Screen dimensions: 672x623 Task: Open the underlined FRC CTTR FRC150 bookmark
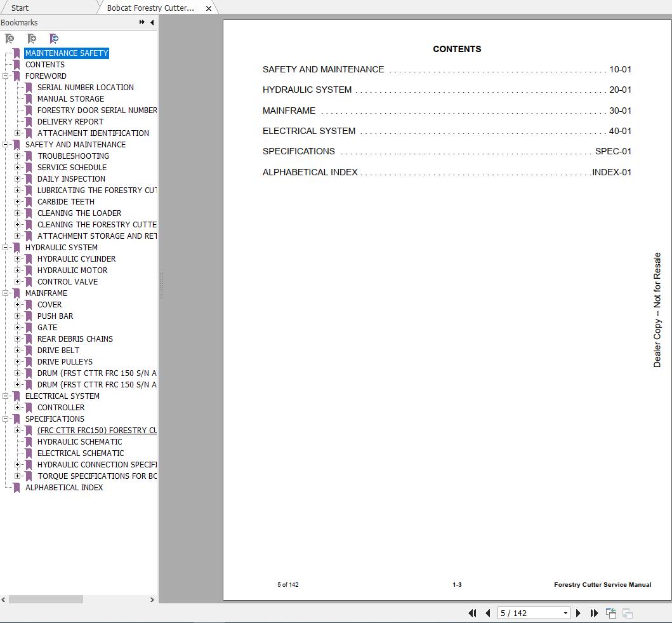click(x=97, y=431)
